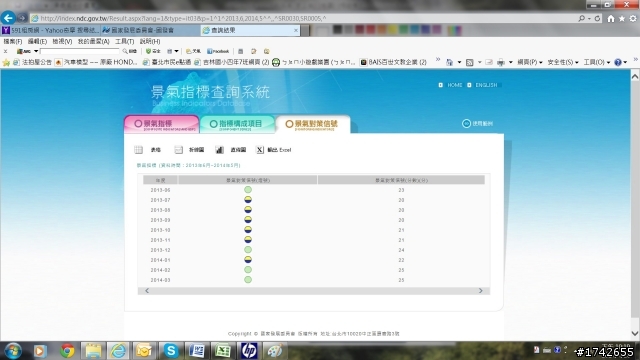The height and width of the screenshot is (360, 640).
Task: Open Windows Start menu orb
Action: tap(13, 351)
